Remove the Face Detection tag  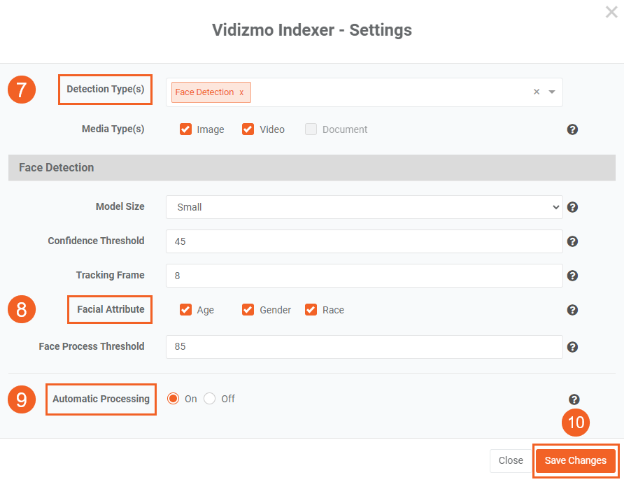pyautogui.click(x=241, y=92)
